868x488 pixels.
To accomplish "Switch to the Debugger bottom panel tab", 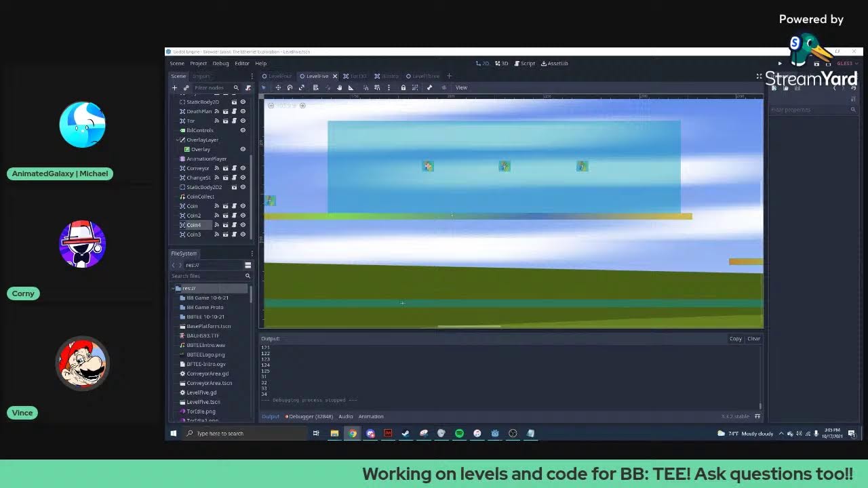I will coord(309,416).
